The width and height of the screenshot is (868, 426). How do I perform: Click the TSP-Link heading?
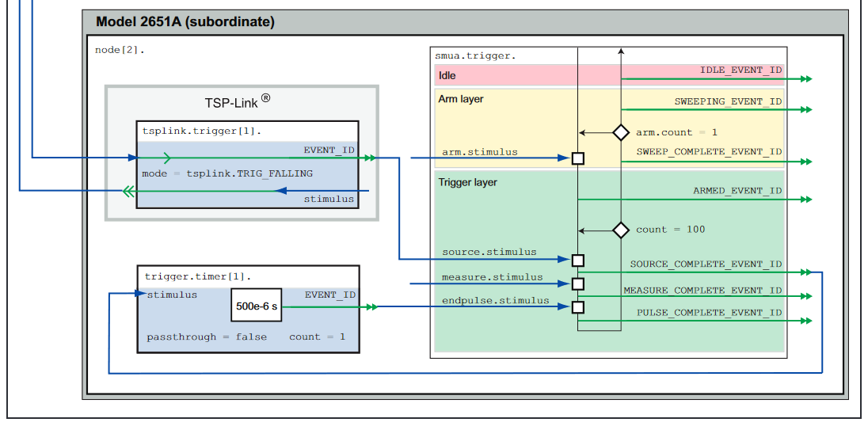[238, 102]
